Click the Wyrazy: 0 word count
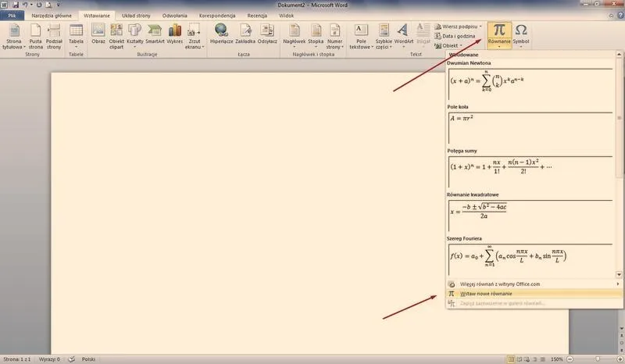 tap(49, 359)
